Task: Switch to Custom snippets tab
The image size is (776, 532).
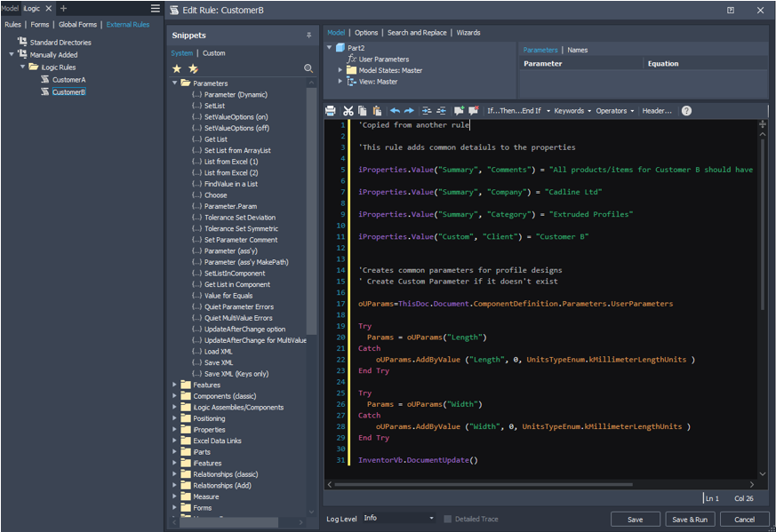Action: click(x=214, y=53)
